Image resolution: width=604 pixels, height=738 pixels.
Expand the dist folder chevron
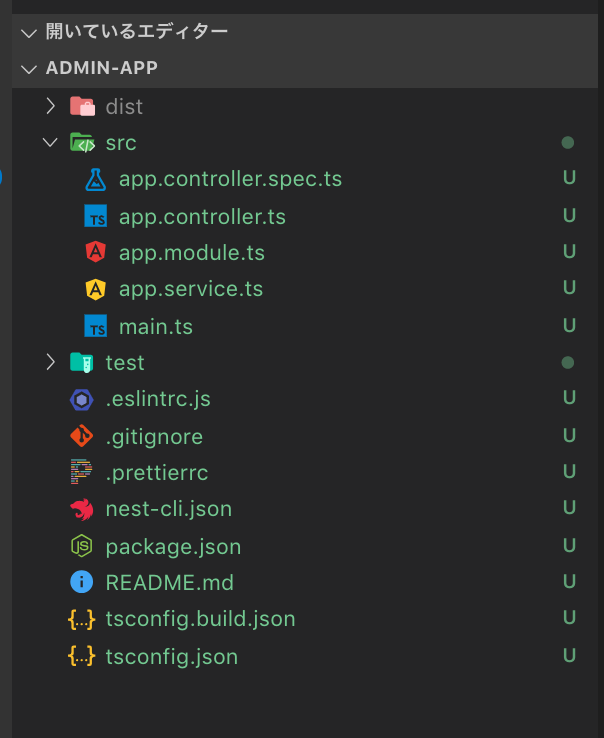click(x=51, y=106)
